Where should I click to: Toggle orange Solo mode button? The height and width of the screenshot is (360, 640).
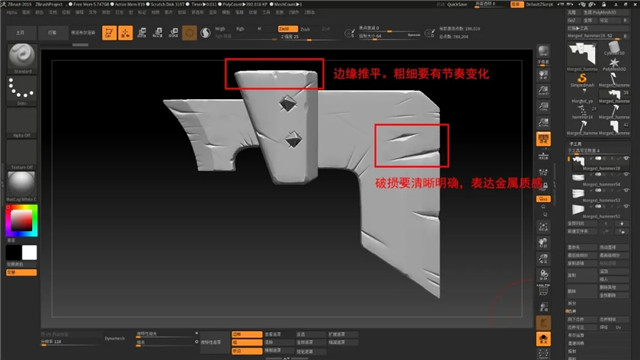[x=543, y=338]
